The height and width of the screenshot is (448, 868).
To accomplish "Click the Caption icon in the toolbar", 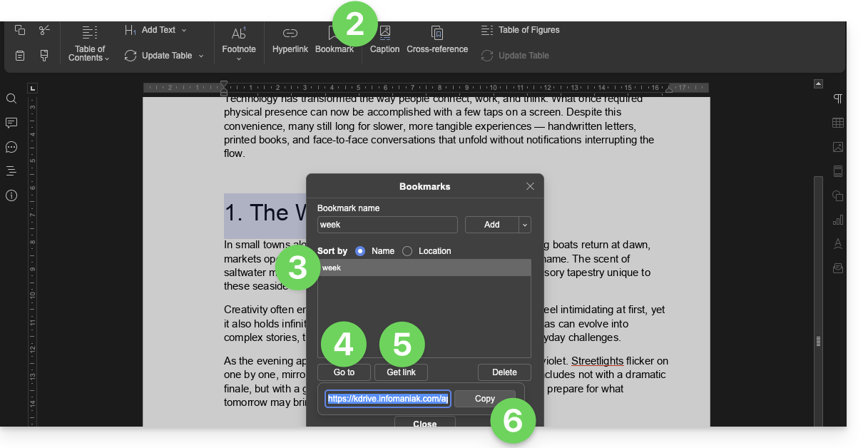I will (384, 40).
